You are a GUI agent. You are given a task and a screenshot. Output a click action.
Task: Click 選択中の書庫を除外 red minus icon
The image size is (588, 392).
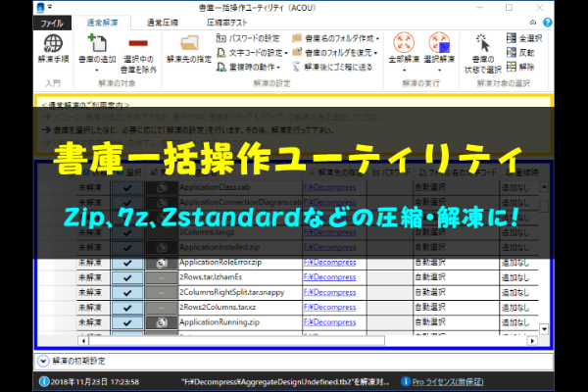(x=136, y=43)
